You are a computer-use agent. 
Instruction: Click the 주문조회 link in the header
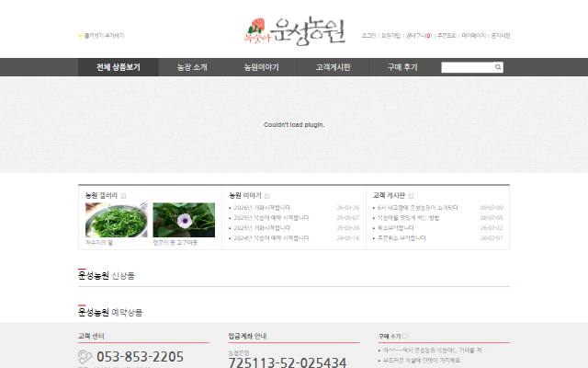(447, 36)
